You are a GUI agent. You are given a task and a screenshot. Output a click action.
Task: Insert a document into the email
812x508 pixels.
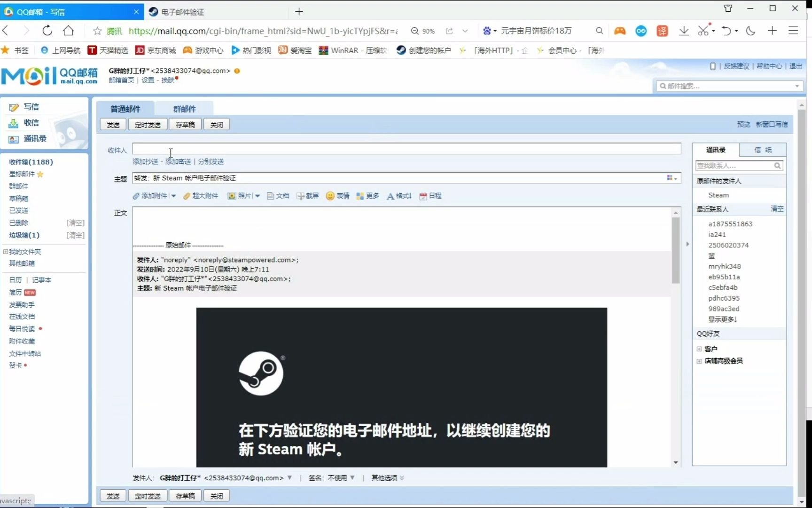(278, 196)
